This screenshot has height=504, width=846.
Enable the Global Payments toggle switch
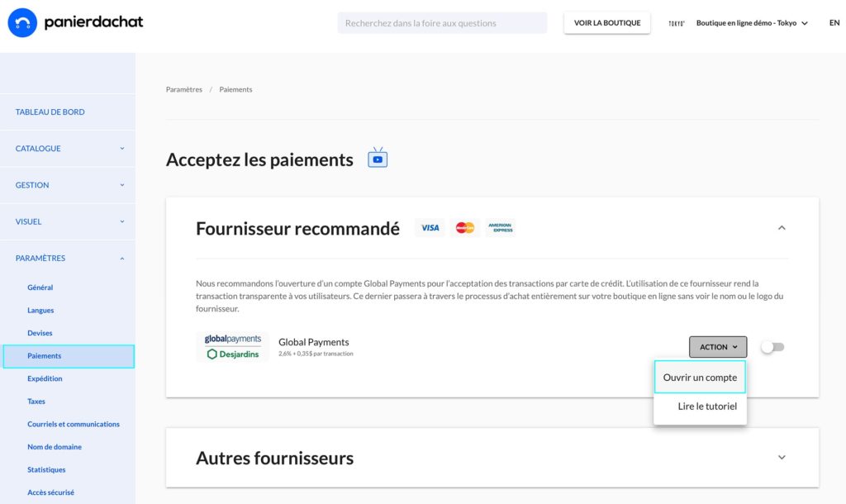[x=772, y=347]
